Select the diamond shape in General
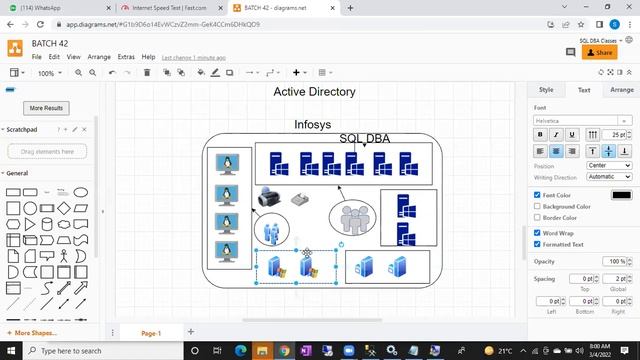Screen dimensions: 640x360 [x=64, y=208]
